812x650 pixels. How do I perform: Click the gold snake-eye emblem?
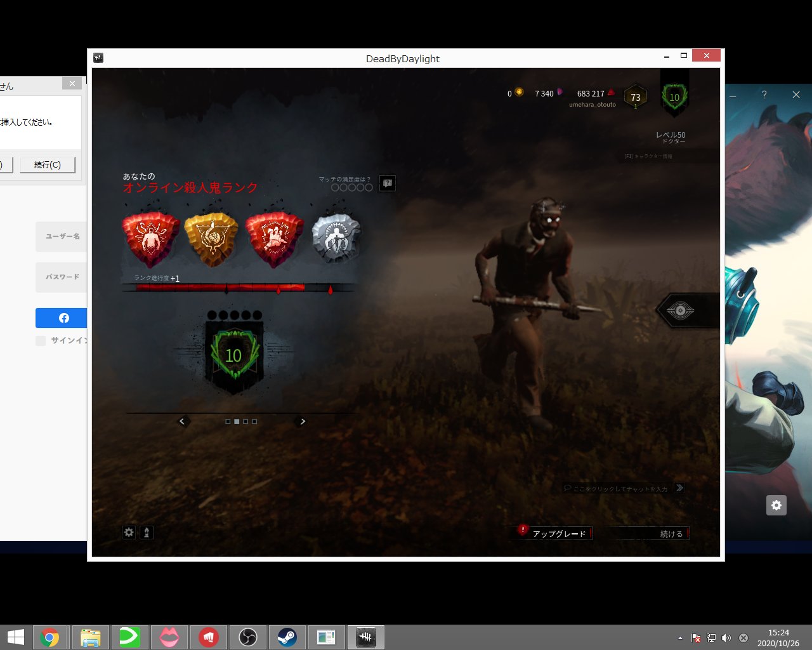pos(211,239)
